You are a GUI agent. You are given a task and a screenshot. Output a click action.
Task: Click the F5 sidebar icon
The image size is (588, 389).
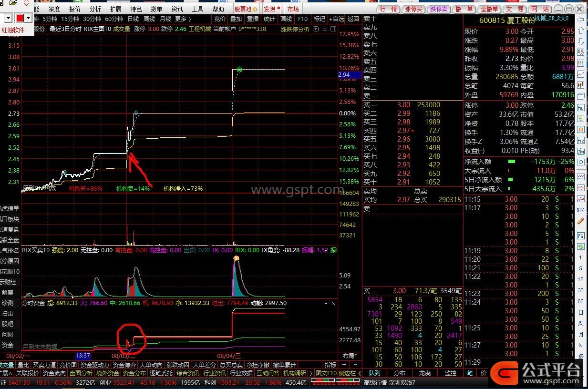pyautogui.click(x=580, y=235)
